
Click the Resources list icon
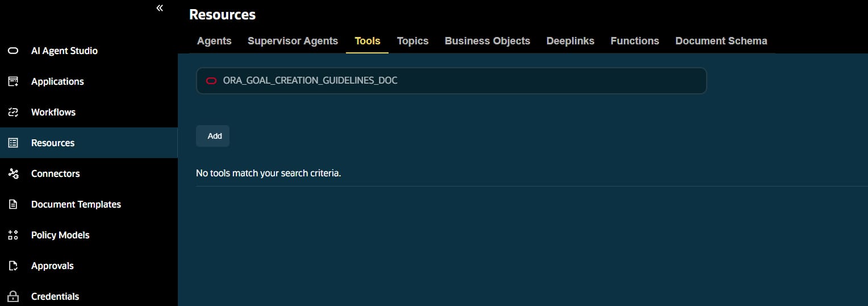(13, 143)
